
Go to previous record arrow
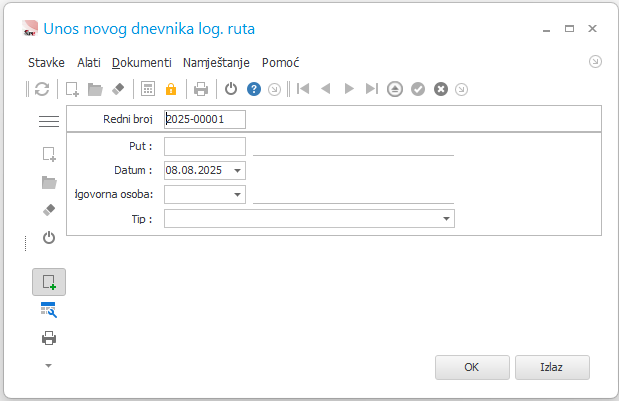(x=326, y=89)
